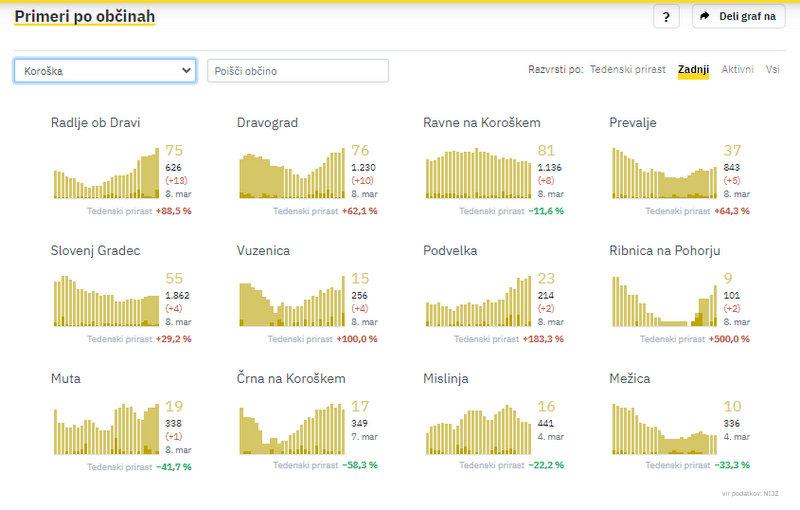Open the Koroška region dropdown

click(x=105, y=71)
